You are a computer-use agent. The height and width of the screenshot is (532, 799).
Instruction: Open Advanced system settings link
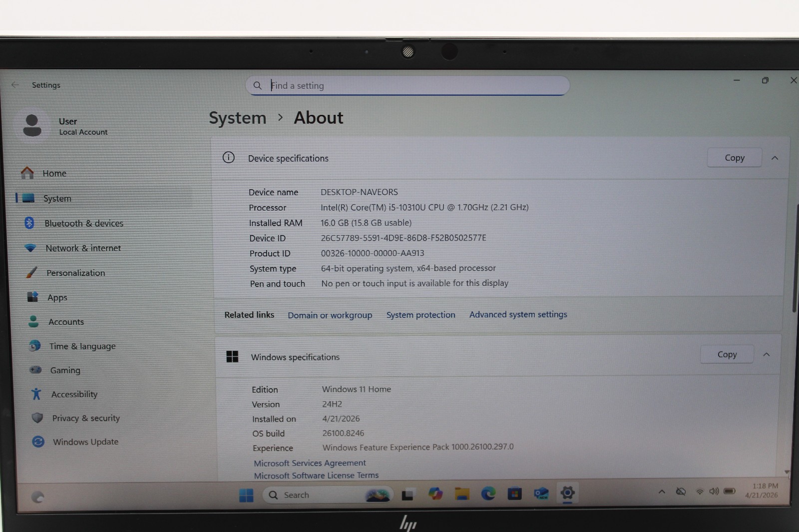tap(518, 314)
